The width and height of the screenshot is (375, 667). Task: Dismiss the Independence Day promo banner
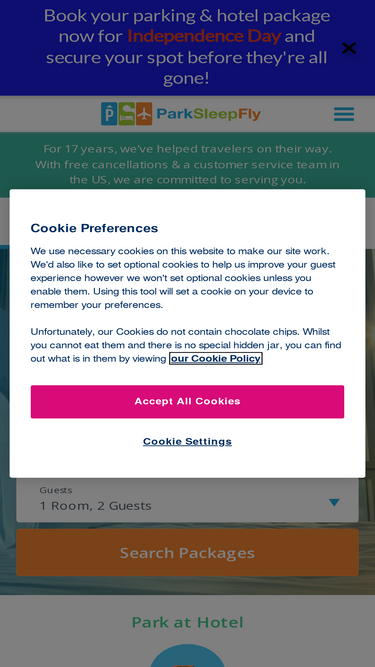coord(349,48)
